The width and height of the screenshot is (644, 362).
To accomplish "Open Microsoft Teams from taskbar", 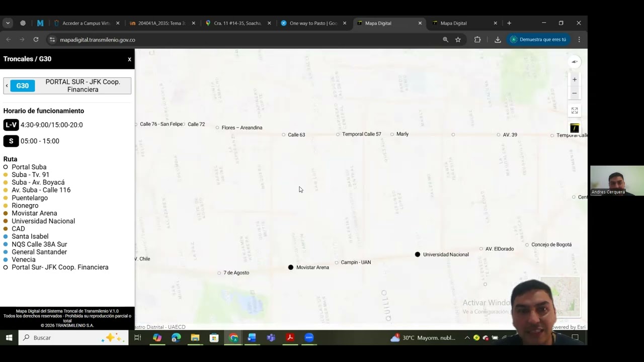I will coord(271,337).
